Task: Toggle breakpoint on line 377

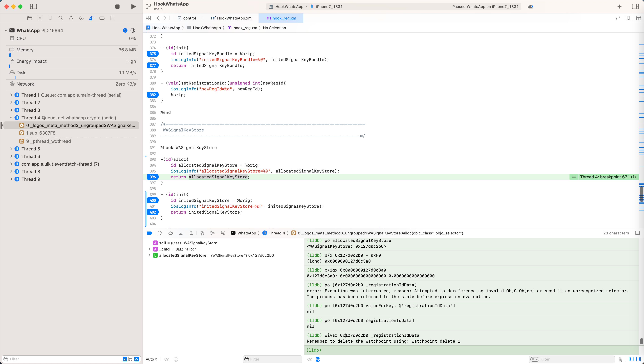Action: [x=153, y=66]
